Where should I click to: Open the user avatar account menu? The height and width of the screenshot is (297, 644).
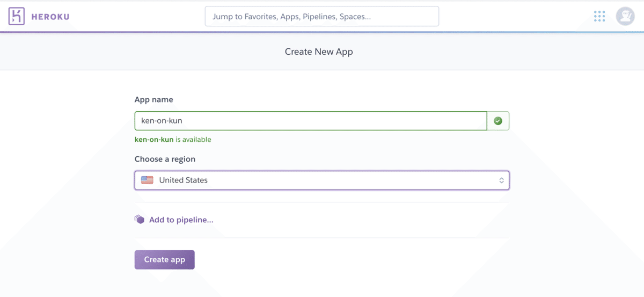click(625, 17)
